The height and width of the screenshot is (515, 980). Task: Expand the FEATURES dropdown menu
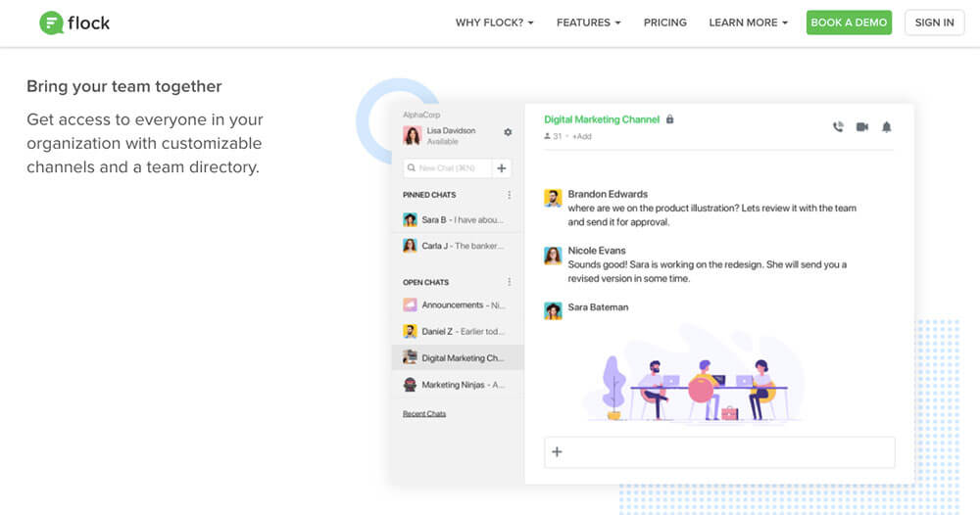click(589, 23)
